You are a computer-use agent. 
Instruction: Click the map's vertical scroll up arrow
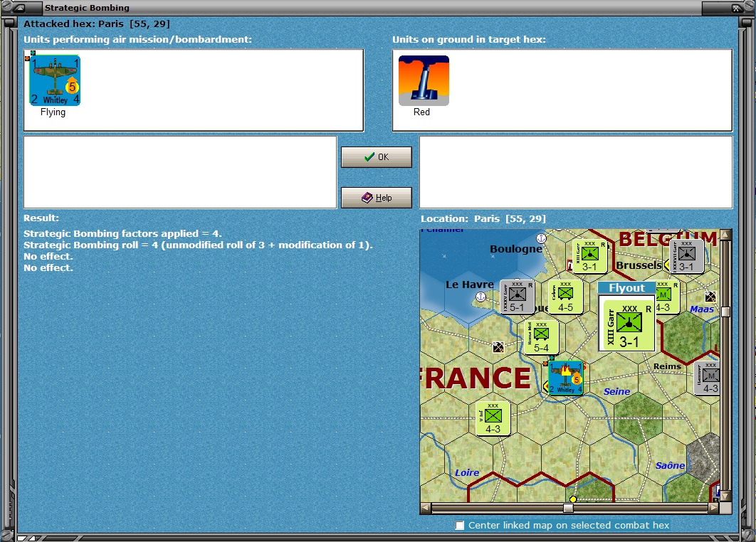725,235
